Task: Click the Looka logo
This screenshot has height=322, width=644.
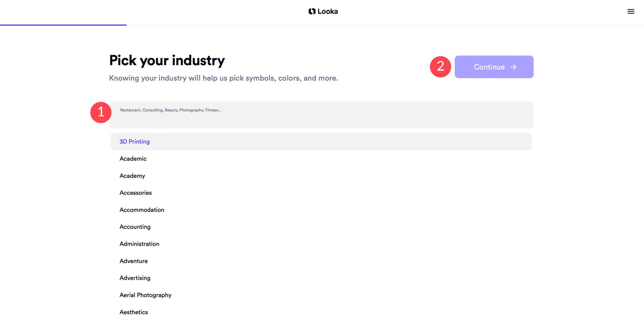Action: click(323, 11)
